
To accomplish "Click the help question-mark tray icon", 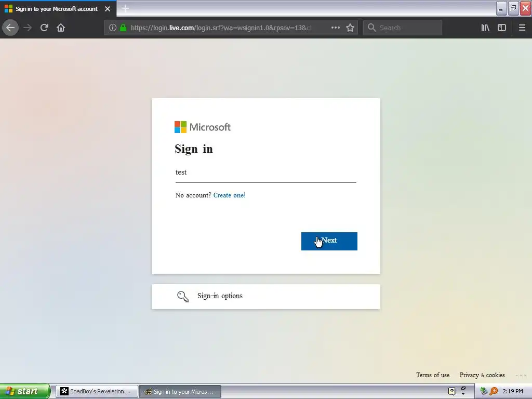I will [x=451, y=391].
